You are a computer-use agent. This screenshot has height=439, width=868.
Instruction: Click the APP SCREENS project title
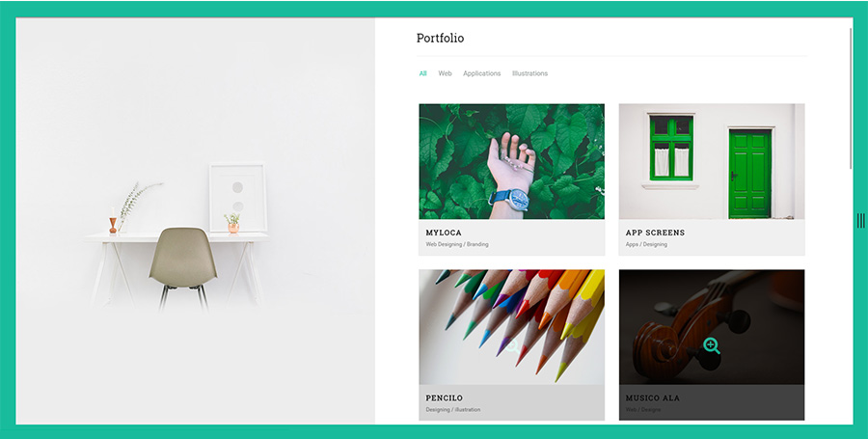(655, 233)
